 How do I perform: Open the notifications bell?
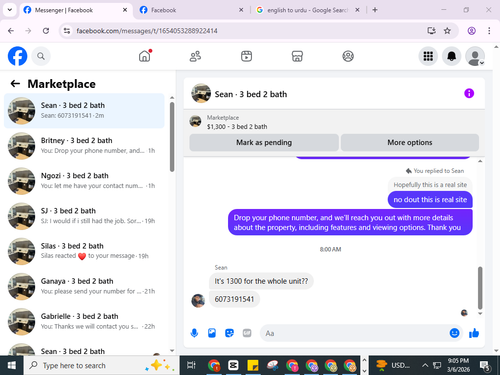[x=451, y=56]
